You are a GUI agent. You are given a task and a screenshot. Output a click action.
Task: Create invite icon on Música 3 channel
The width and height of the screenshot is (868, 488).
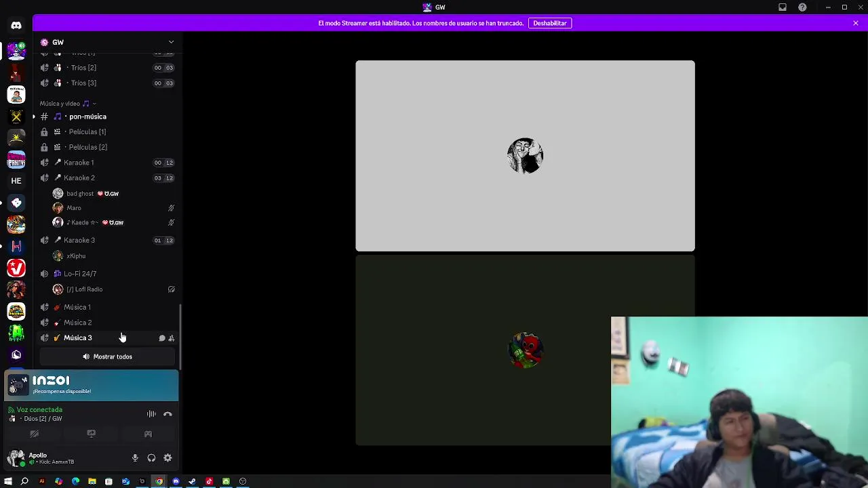click(x=172, y=338)
